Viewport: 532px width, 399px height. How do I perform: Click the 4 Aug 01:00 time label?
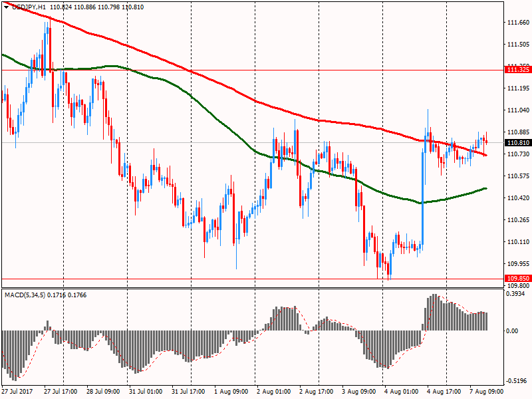click(402, 392)
